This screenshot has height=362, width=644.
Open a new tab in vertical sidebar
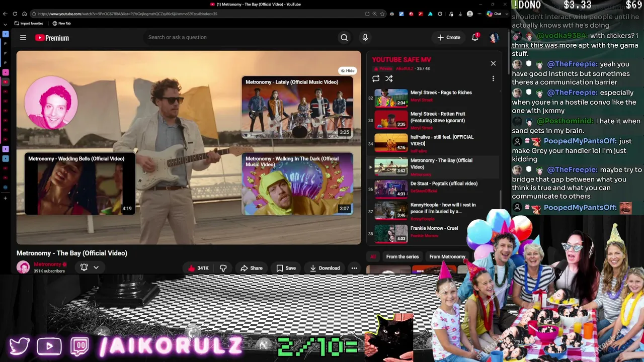pos(6,198)
